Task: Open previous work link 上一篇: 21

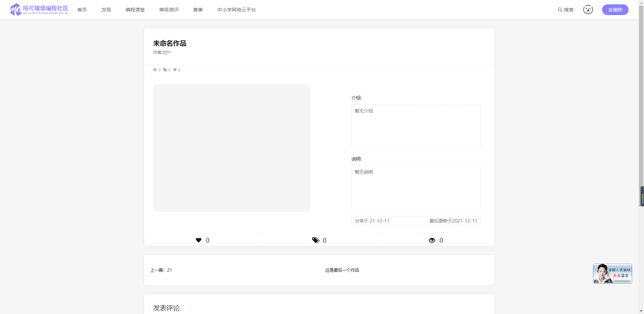Action: click(x=161, y=270)
